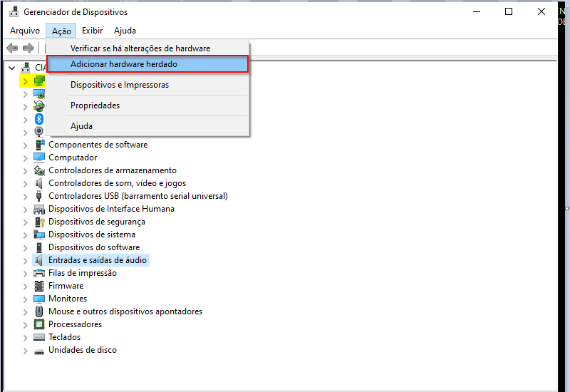Expand the Controladores USB chevron
The height and width of the screenshot is (392, 570).
25,197
